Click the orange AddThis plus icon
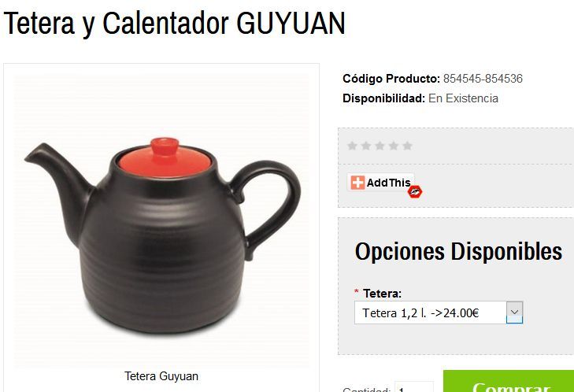Viewport: 574px width, 392px height. [357, 183]
